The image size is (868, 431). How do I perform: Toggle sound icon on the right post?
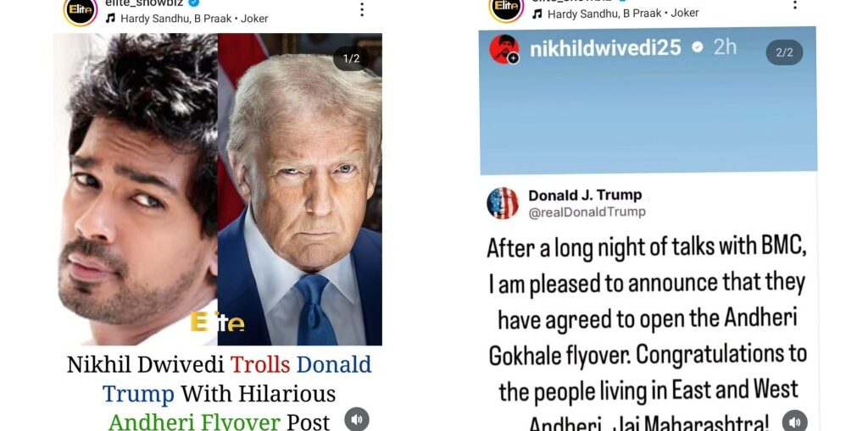(x=795, y=421)
